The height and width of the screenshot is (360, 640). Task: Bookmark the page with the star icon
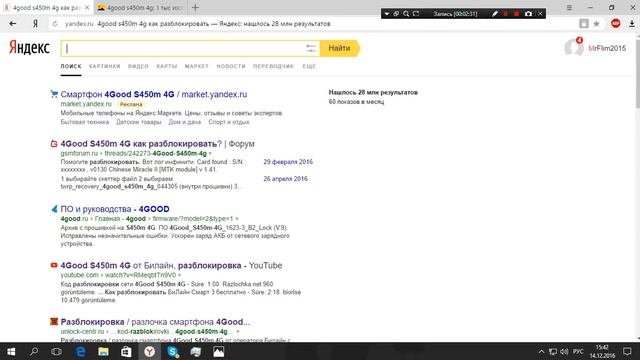tap(596, 24)
